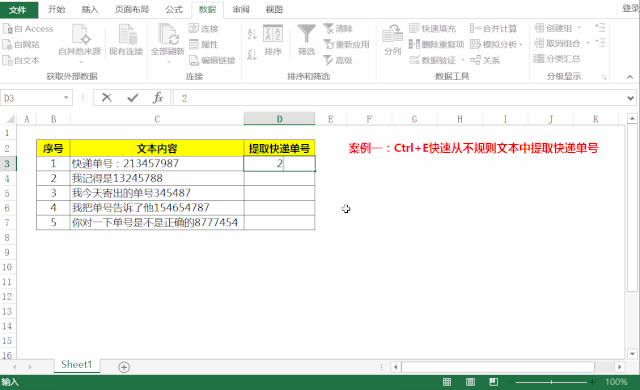
Task: Click 全部刷新 refresh all button
Action: tap(168, 44)
